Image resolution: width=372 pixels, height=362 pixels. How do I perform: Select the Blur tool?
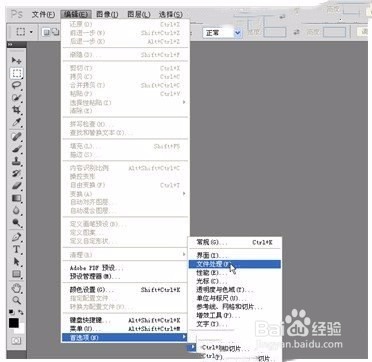coord(16,210)
